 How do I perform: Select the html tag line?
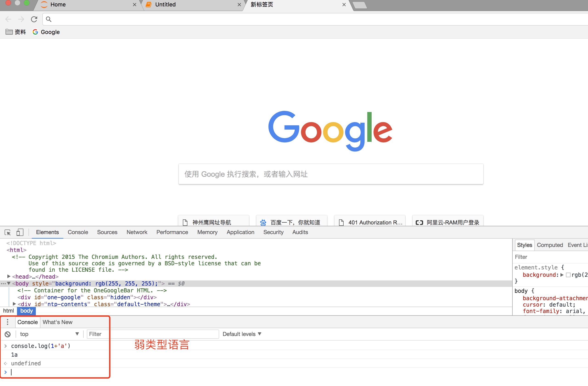point(16,250)
